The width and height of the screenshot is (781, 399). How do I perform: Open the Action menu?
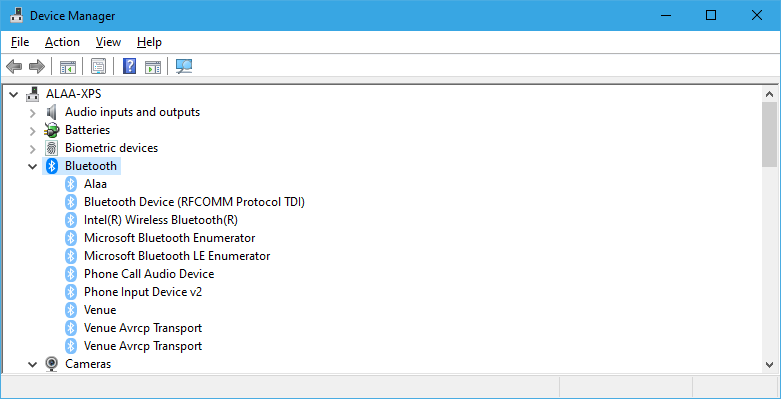[x=62, y=42]
